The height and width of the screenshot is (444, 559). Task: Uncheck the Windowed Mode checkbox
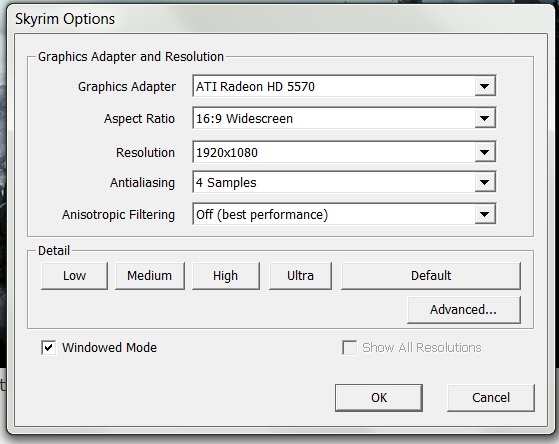[x=48, y=348]
